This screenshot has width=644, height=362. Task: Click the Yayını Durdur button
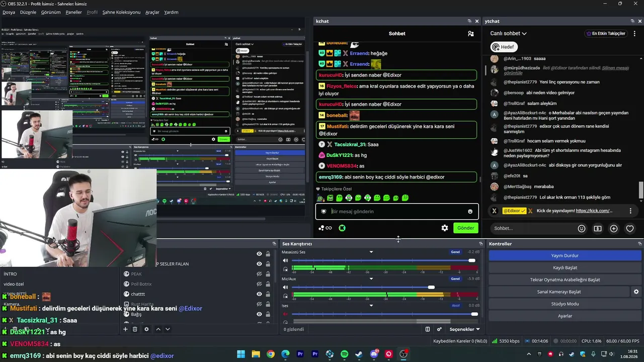(565, 255)
